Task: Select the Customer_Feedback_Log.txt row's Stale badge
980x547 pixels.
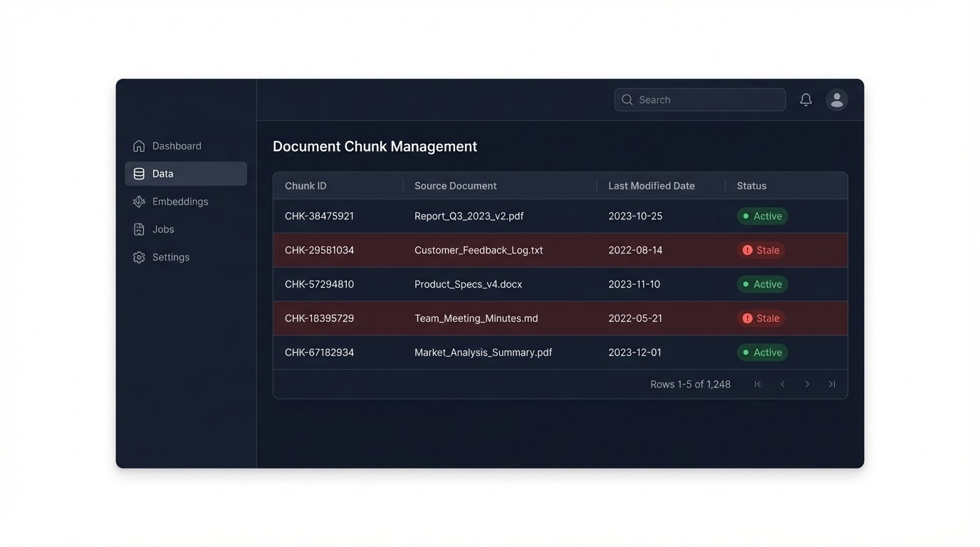Action: click(x=761, y=250)
